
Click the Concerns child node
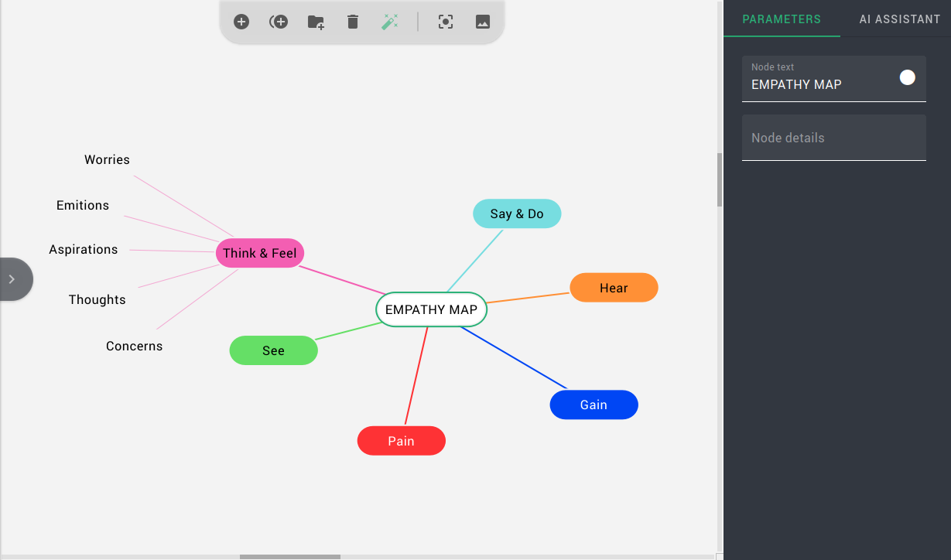click(135, 346)
